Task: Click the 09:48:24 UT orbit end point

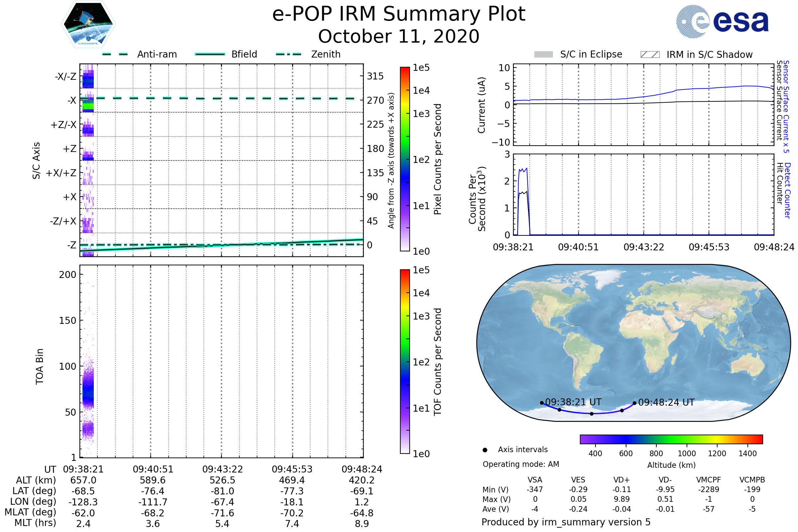Action: pyautogui.click(x=634, y=403)
